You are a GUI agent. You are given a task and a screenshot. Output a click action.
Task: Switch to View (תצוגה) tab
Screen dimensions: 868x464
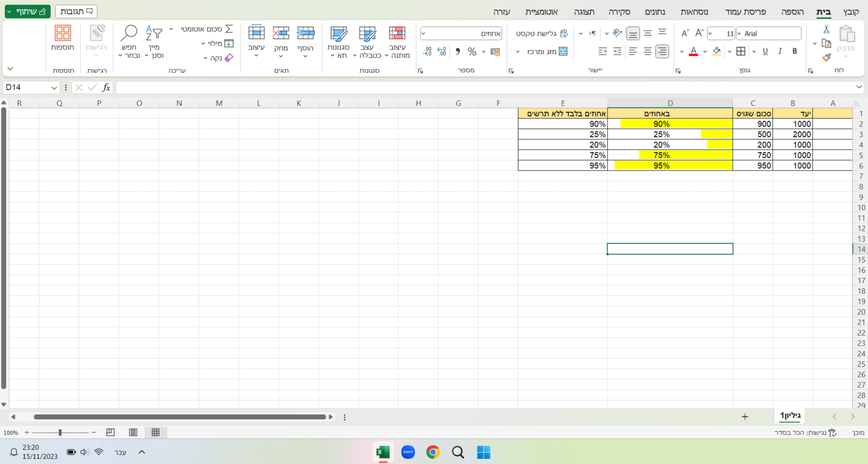(x=584, y=12)
